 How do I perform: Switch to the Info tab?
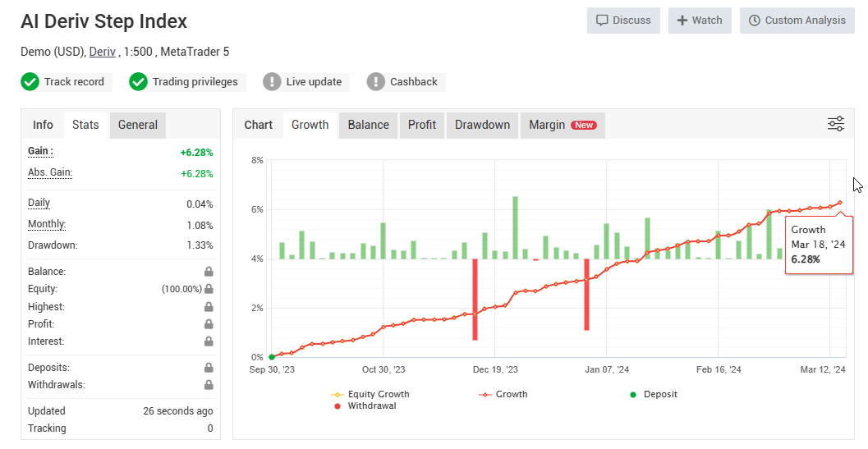43,125
